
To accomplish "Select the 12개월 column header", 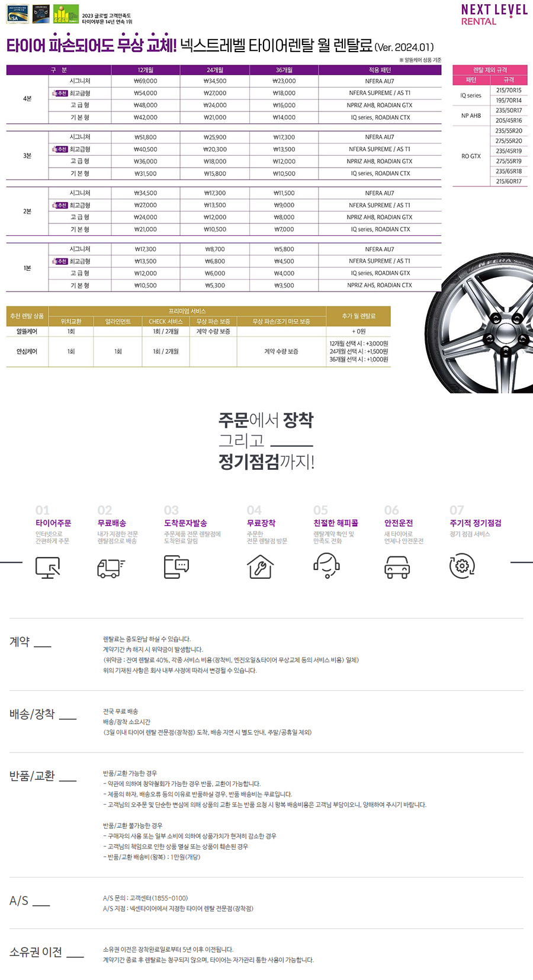I will [146, 70].
